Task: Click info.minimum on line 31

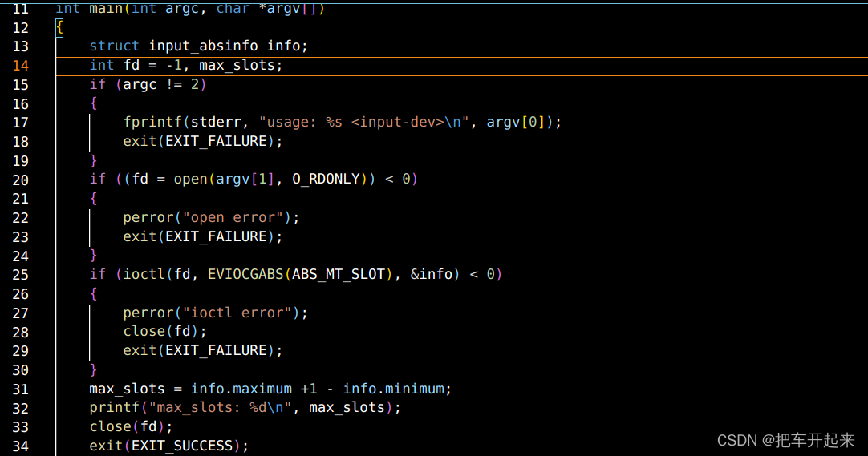Action: click(394, 389)
